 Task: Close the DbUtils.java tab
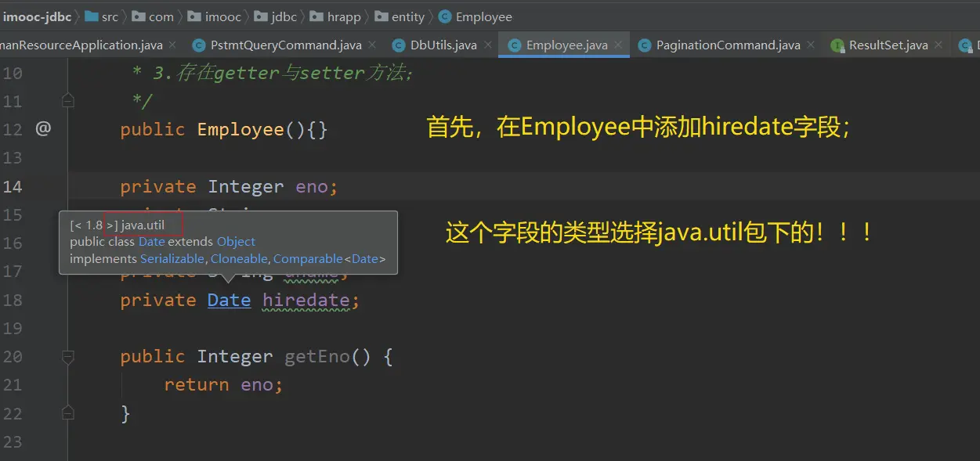[x=487, y=45]
